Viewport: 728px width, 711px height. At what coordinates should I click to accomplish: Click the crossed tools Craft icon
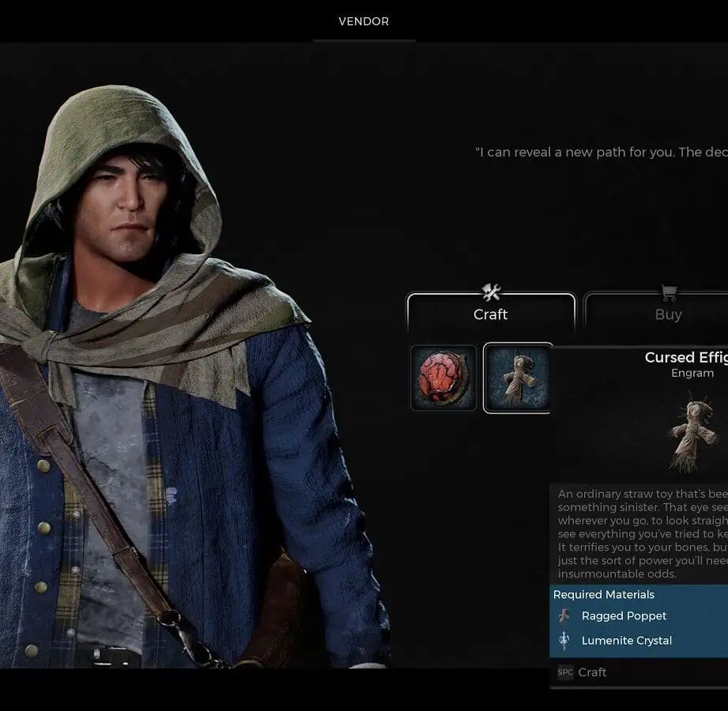click(491, 292)
